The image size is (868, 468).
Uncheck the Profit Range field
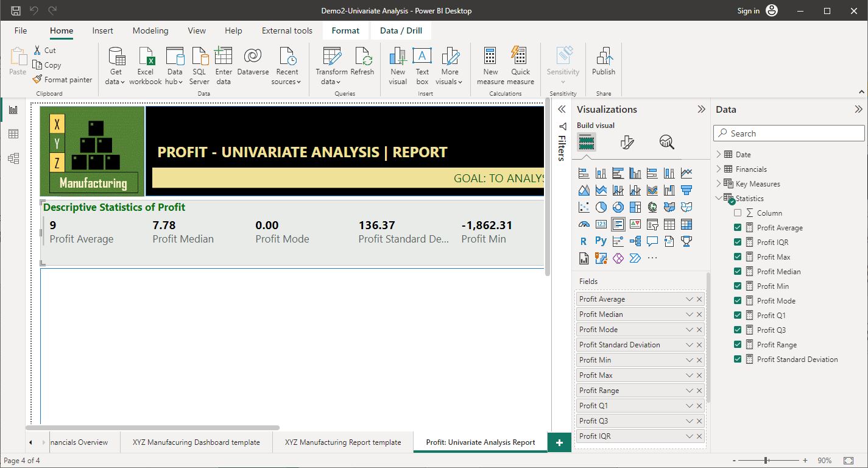tap(738, 345)
